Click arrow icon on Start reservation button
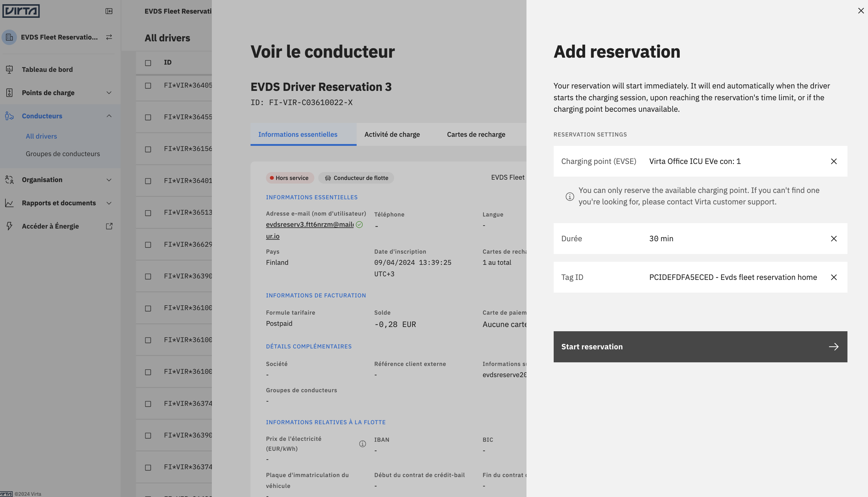 [x=834, y=347]
